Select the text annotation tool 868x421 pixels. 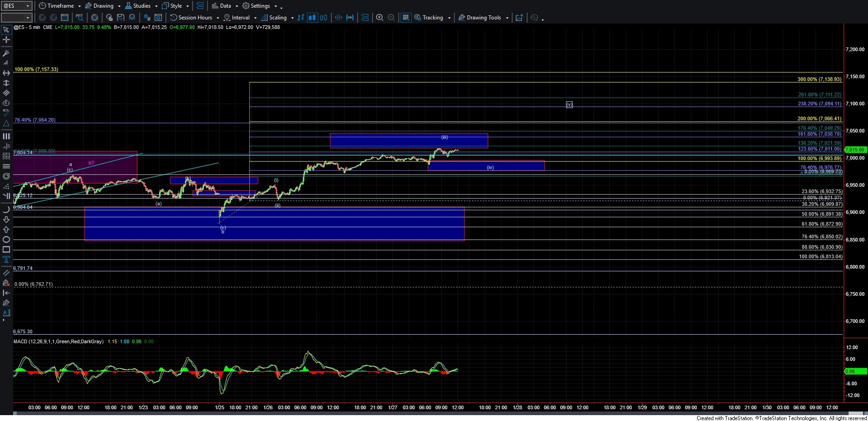[6, 260]
